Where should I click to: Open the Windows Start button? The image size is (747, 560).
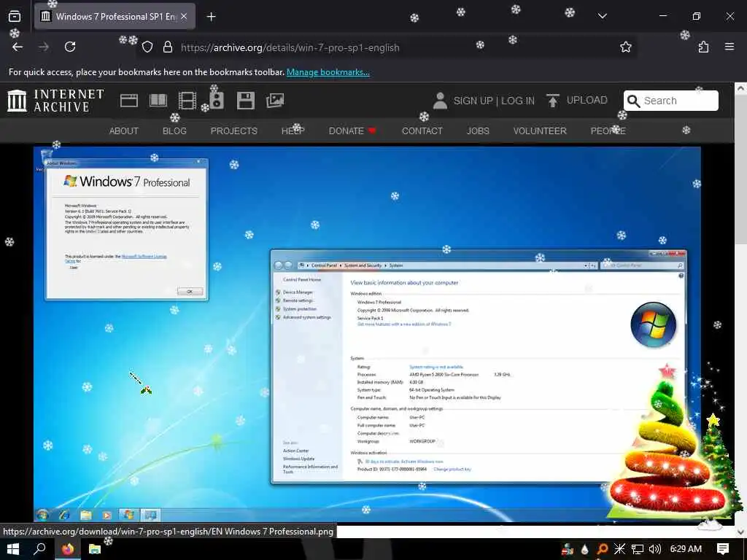[x=13, y=549]
